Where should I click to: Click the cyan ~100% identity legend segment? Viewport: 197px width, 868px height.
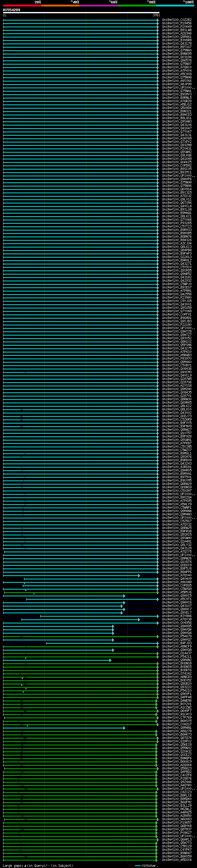175,6
